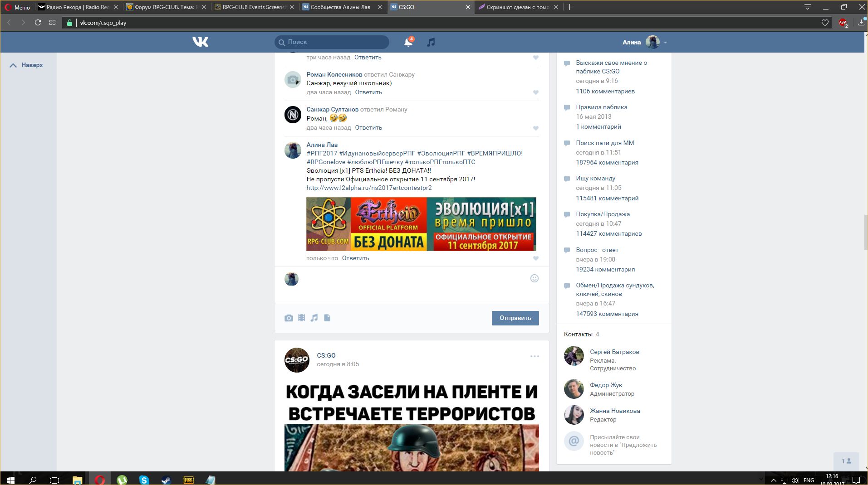Open Windows search from taskbar
The height and width of the screenshot is (485, 868).
(x=33, y=480)
